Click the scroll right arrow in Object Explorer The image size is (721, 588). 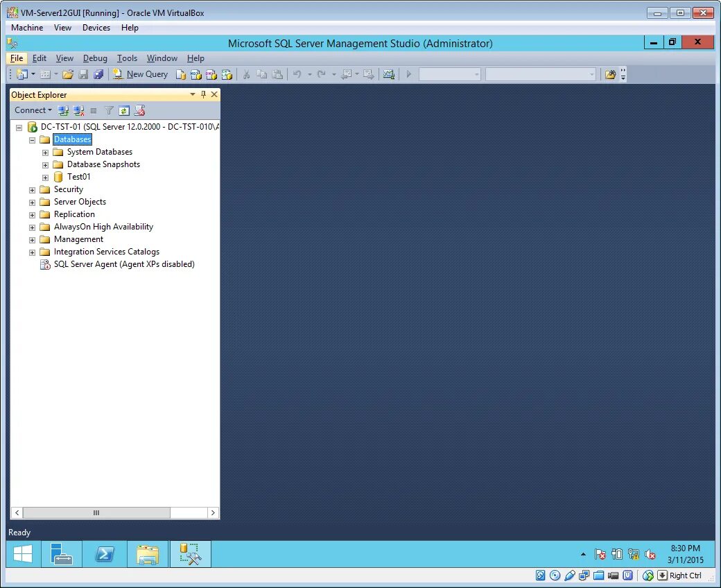[213, 512]
